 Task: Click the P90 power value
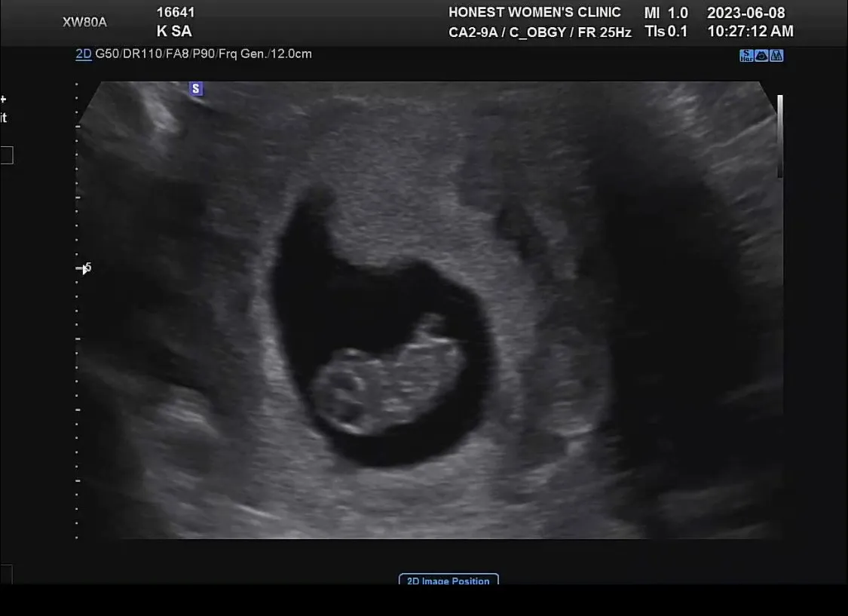tap(204, 54)
